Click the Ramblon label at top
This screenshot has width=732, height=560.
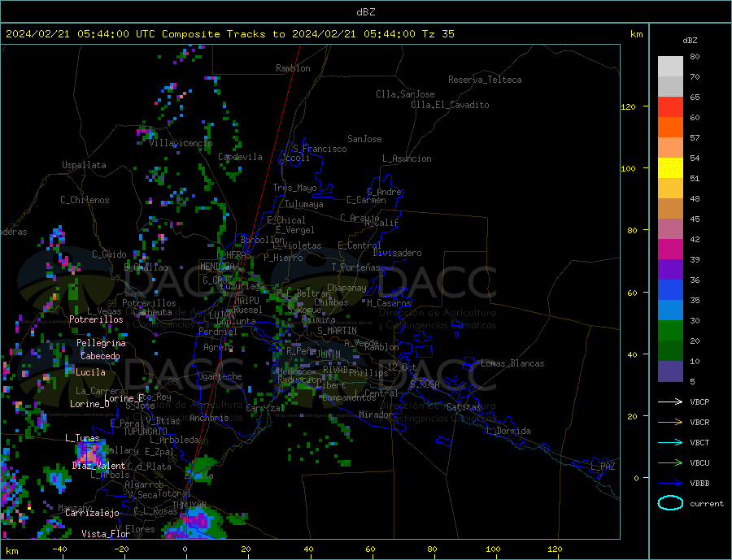point(293,68)
